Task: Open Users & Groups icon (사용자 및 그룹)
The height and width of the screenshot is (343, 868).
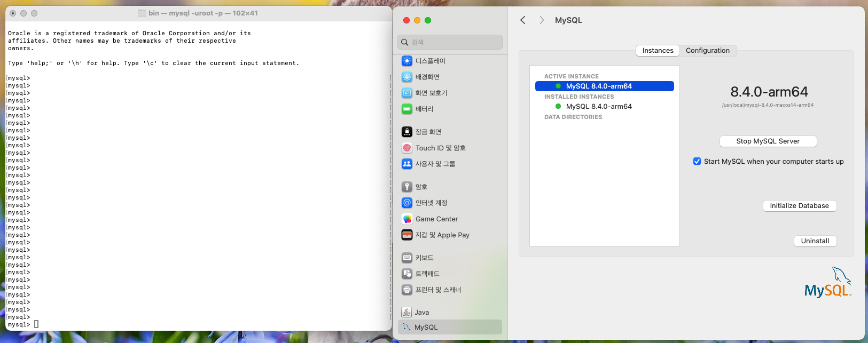Action: tap(407, 164)
